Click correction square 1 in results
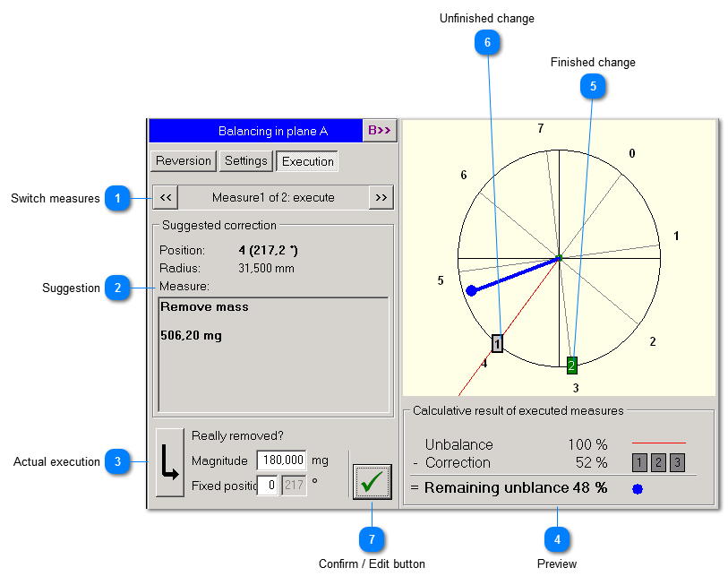 (639, 462)
